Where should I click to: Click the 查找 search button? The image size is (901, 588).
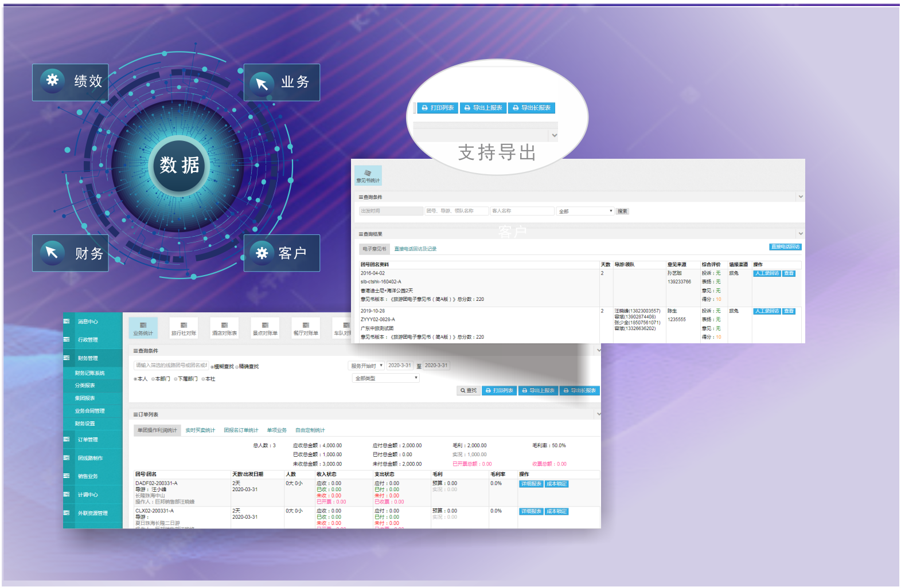(469, 390)
